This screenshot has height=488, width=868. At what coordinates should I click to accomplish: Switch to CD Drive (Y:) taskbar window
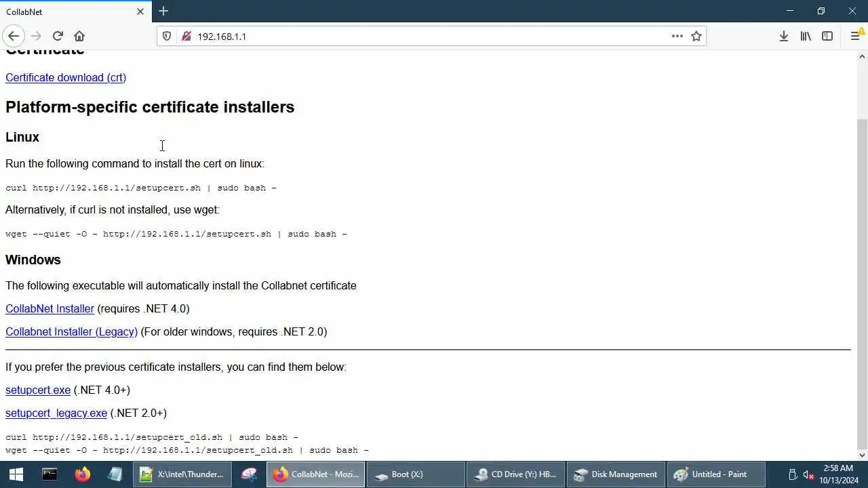[x=516, y=474]
